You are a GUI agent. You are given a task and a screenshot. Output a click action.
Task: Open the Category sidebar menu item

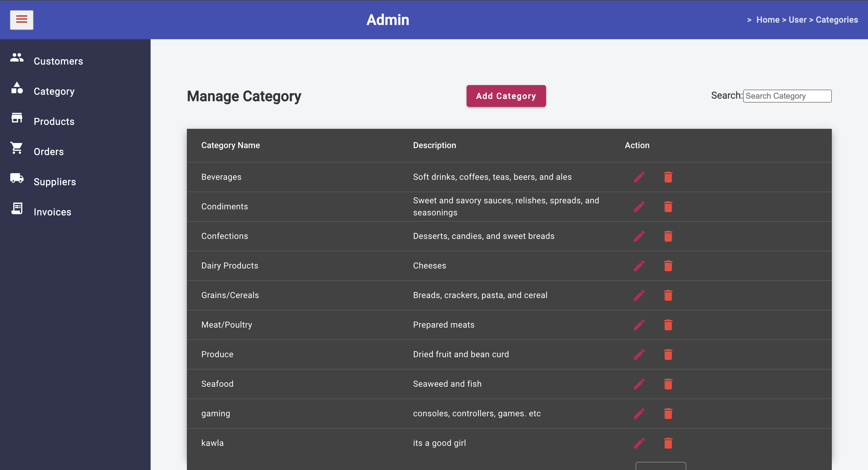(54, 91)
